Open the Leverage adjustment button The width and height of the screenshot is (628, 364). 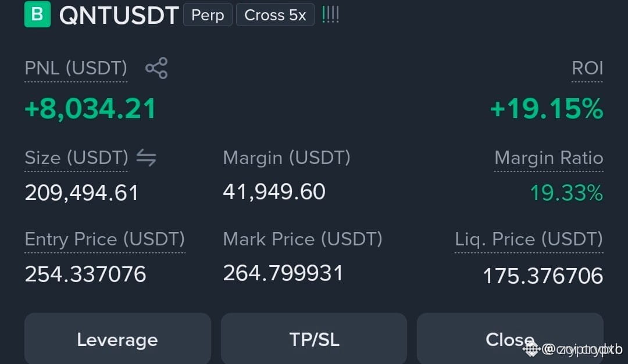point(117,339)
